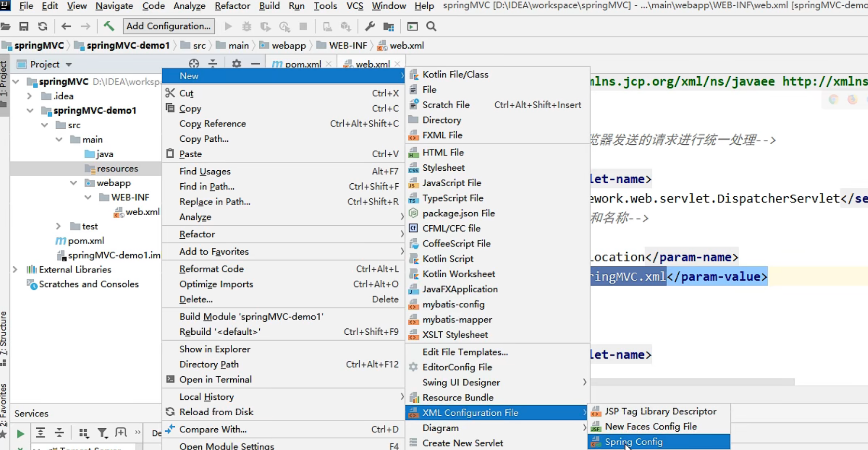
Task: Choose HTML File from New submenu
Action: click(496, 152)
